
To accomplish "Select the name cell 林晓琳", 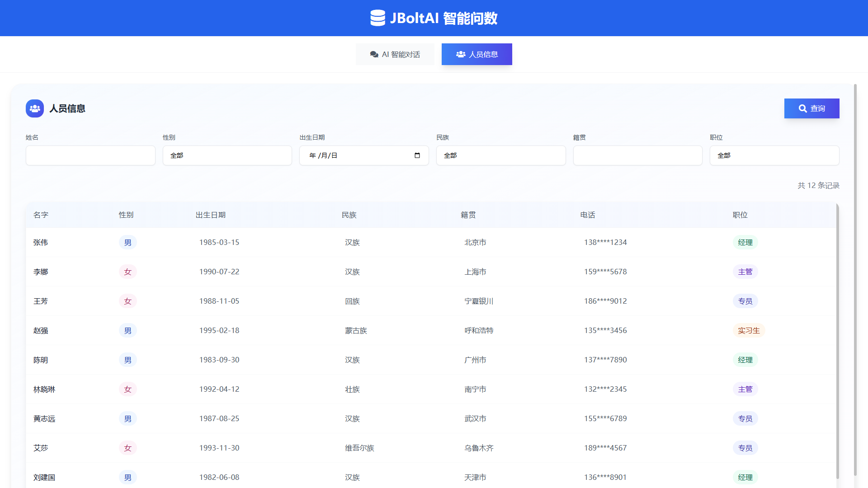I will [44, 389].
